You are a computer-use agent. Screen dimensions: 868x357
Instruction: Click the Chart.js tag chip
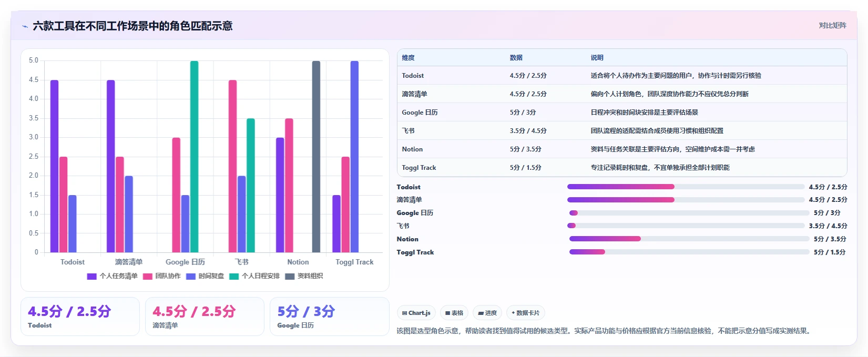[416, 313]
